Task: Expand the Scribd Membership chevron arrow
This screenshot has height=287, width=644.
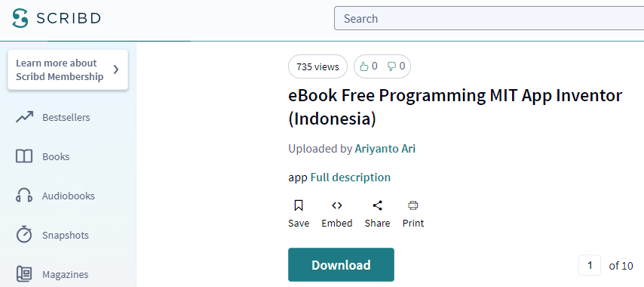Action: click(116, 69)
